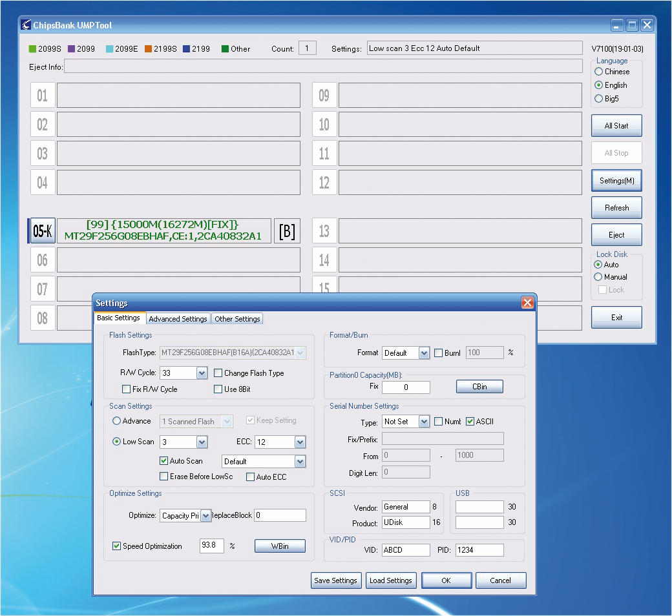Select the English language radio button
Image resolution: width=672 pixels, height=616 pixels.
pos(599,85)
